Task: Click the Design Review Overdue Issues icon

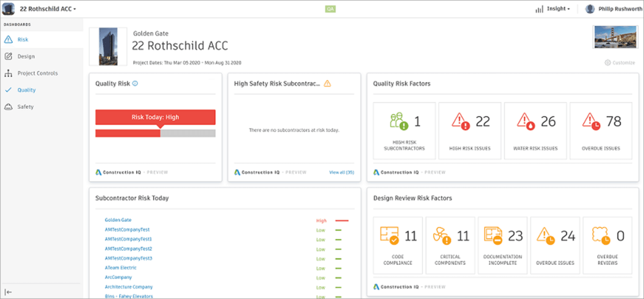Action: click(546, 236)
